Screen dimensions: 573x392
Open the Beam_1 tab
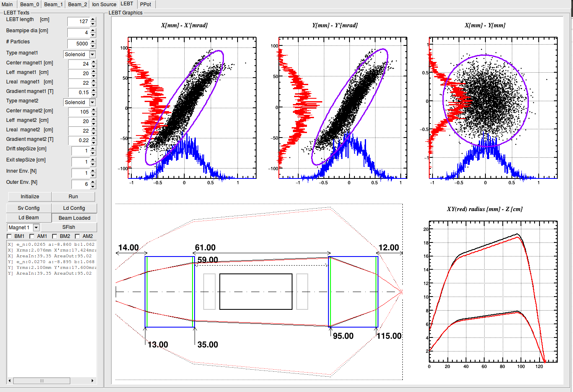(x=53, y=4)
